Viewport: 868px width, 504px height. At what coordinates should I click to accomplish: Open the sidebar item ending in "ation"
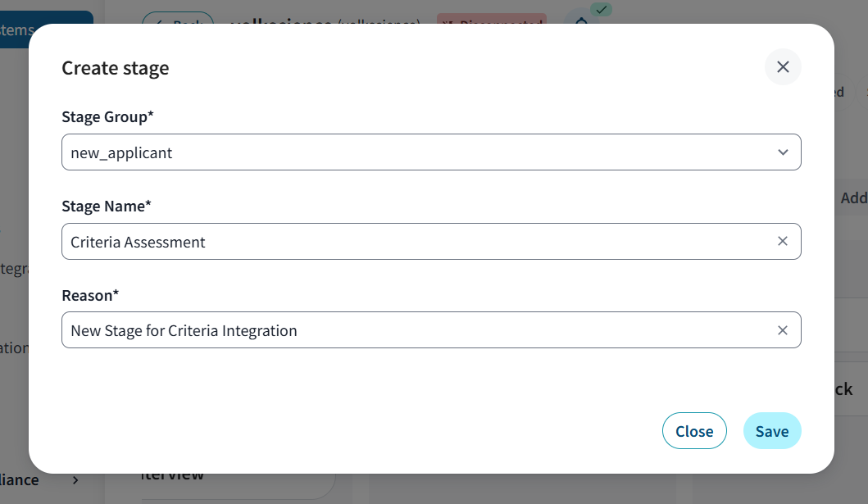[15, 348]
